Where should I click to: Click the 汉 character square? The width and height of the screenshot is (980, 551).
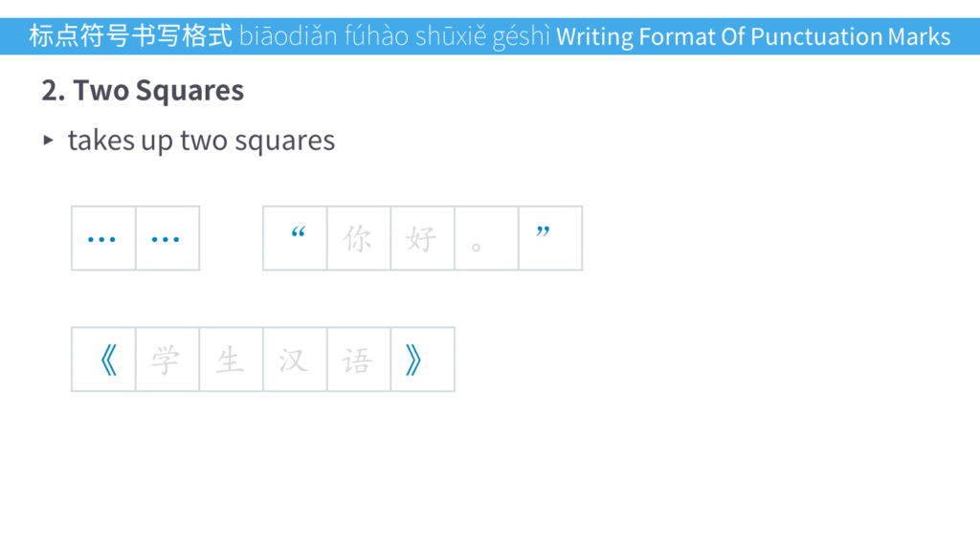click(x=295, y=360)
